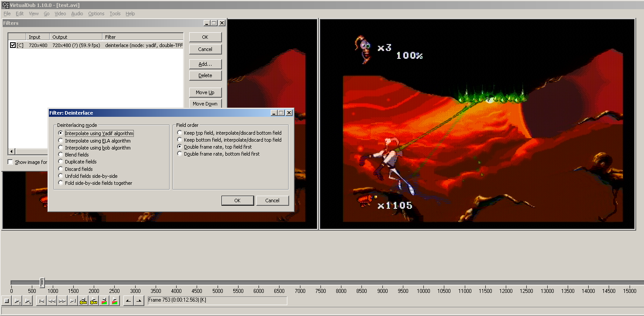Screen dimensions: 644x316
Task: Click OK in Filters window
Action: point(205,37)
